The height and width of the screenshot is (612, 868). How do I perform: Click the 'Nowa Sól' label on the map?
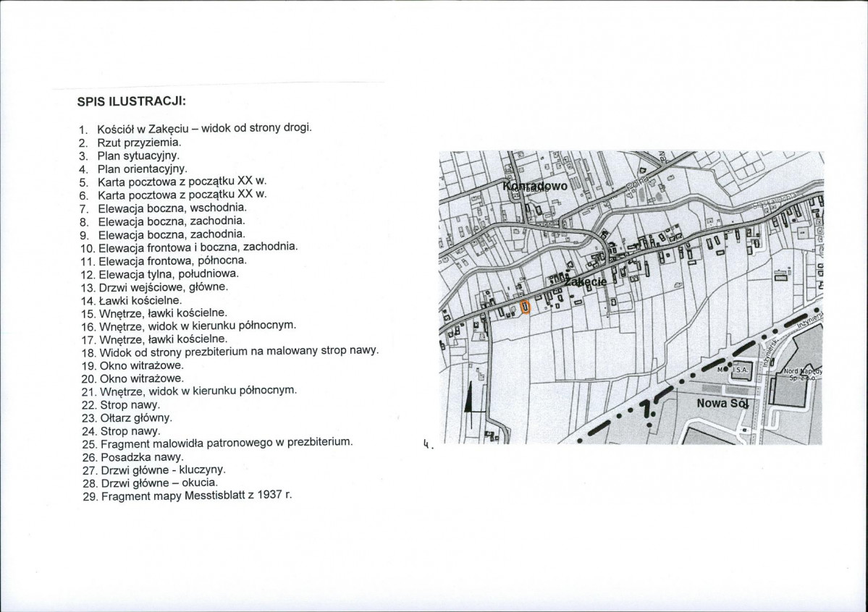pos(722,404)
